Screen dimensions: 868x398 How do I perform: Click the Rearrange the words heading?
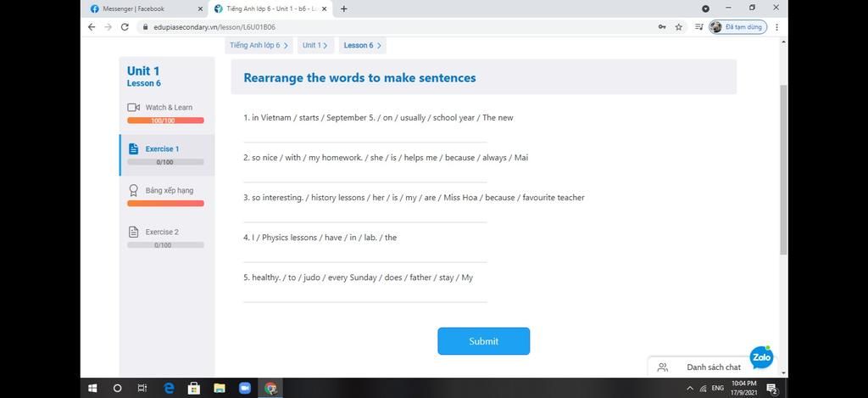point(359,77)
